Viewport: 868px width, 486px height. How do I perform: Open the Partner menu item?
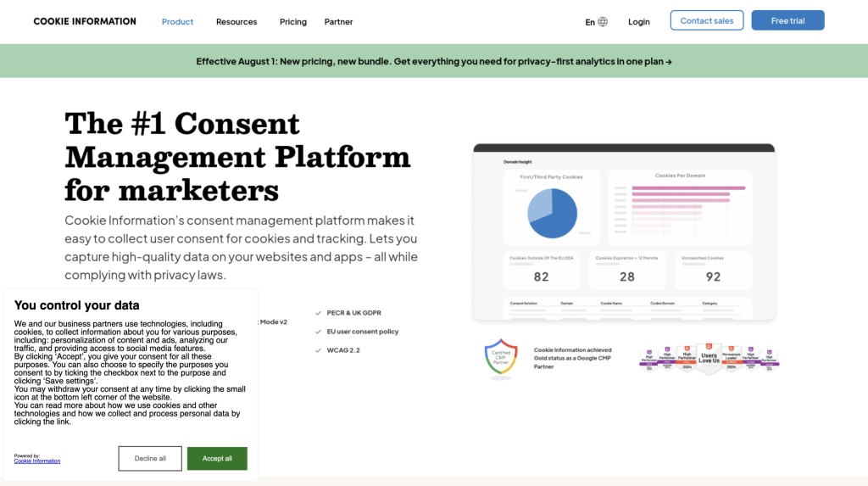coord(338,21)
